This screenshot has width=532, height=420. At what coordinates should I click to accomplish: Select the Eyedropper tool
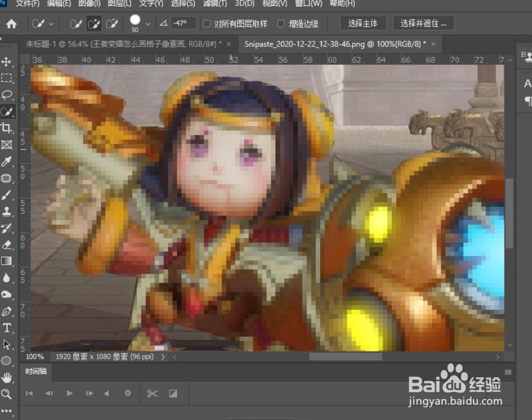(x=6, y=161)
